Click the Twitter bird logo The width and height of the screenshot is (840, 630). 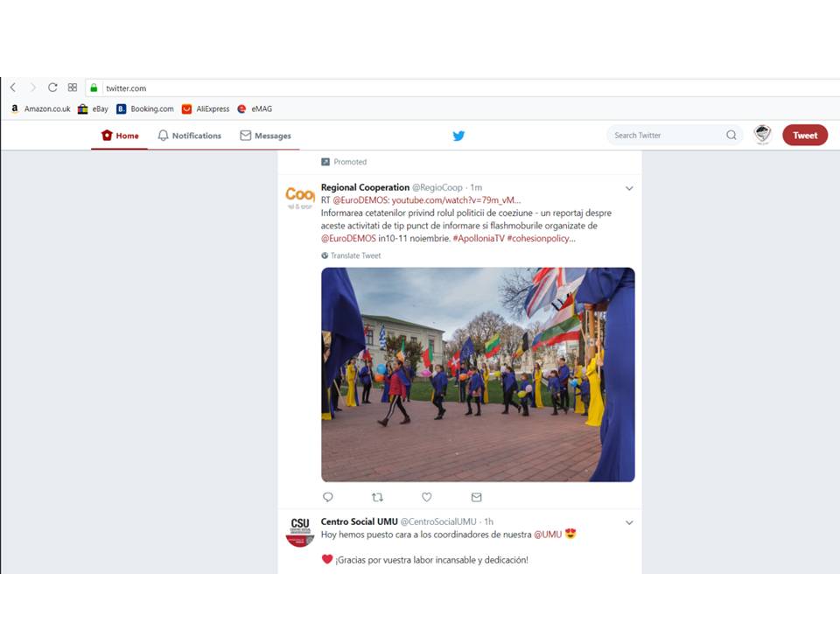click(458, 136)
